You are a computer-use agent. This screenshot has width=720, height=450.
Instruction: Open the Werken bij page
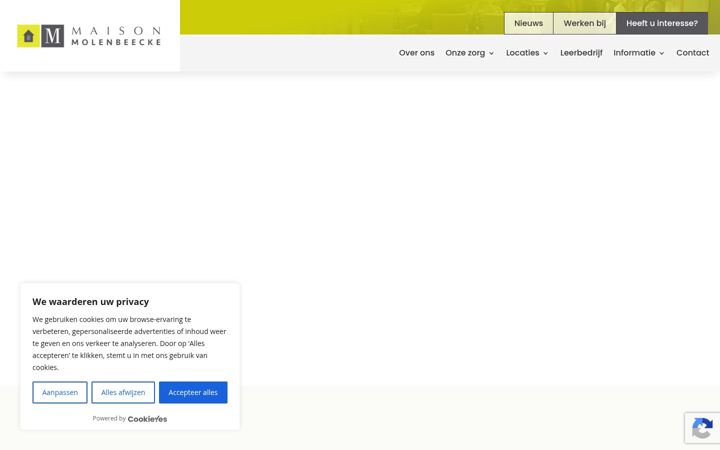(x=585, y=23)
